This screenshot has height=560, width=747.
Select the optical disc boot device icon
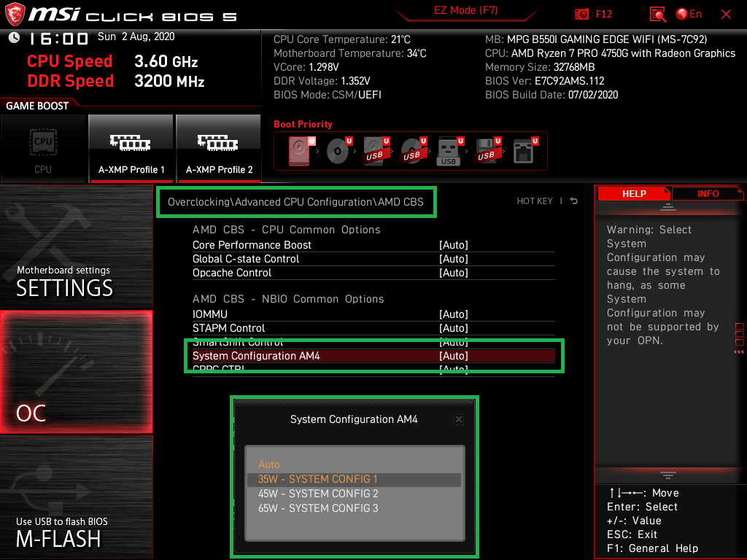(x=338, y=151)
